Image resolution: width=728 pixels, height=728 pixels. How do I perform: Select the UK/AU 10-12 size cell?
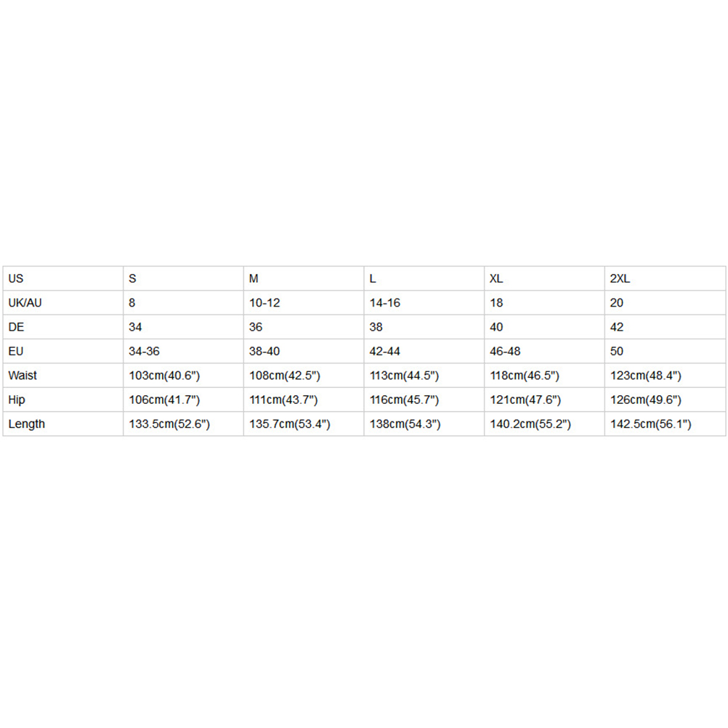click(x=264, y=303)
